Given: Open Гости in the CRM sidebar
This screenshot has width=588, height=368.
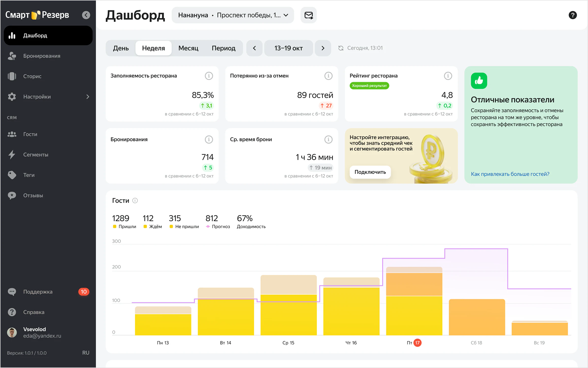Looking at the screenshot, I should 48,134.
